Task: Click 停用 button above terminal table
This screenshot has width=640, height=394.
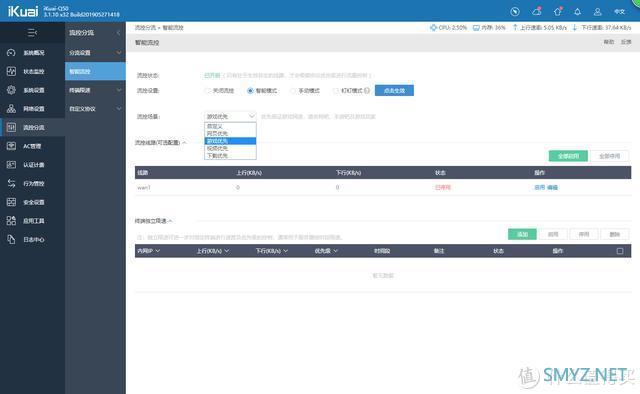Action: coord(584,234)
